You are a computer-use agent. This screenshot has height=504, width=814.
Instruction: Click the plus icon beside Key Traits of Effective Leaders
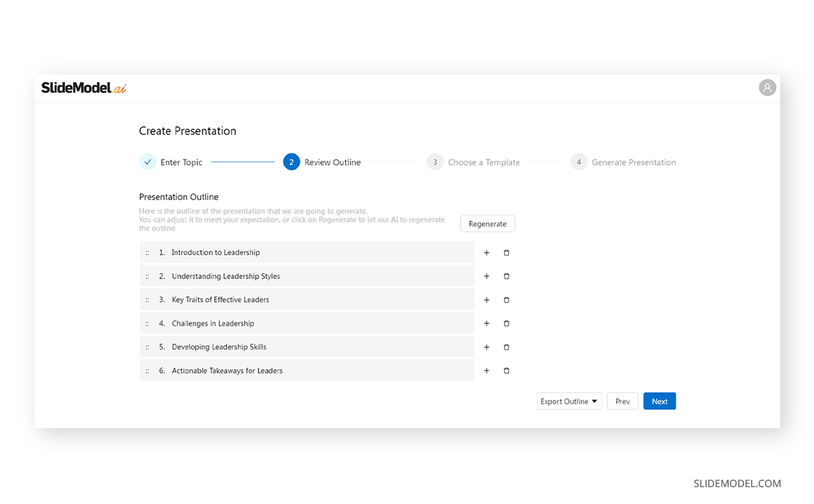click(x=486, y=299)
